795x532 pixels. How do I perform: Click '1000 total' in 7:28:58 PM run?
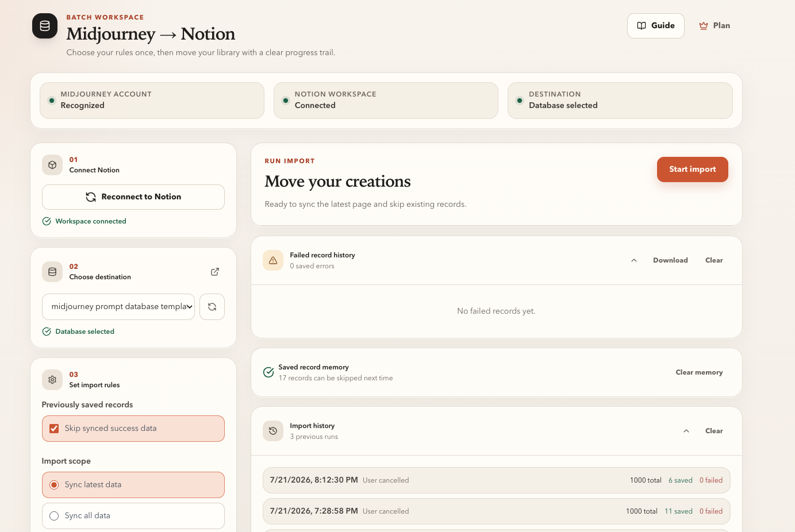tap(642, 511)
